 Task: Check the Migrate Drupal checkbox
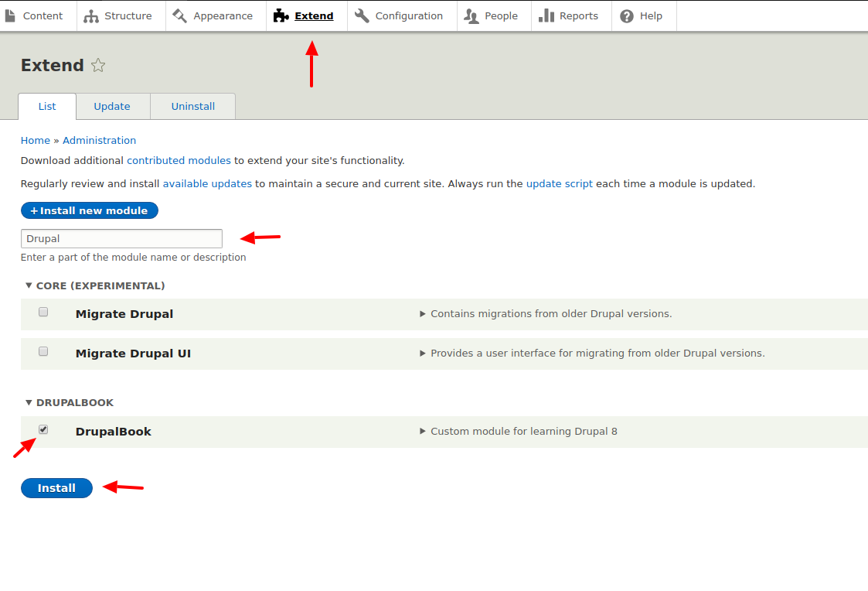43,312
